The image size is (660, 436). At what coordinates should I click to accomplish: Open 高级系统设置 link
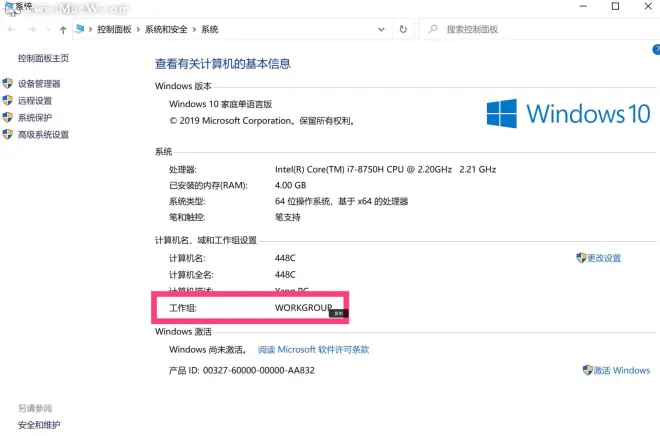(x=43, y=135)
